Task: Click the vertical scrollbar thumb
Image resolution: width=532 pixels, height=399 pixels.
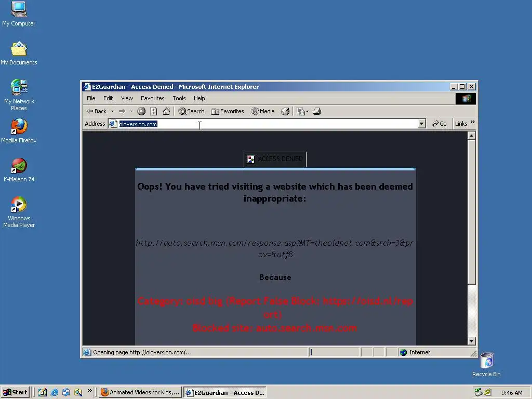Action: click(x=471, y=212)
